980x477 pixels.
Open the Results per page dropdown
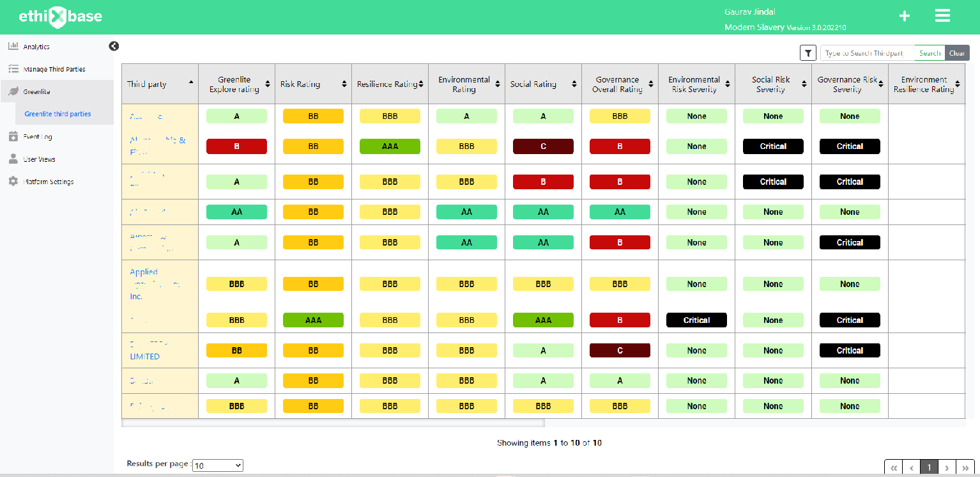coord(217,465)
